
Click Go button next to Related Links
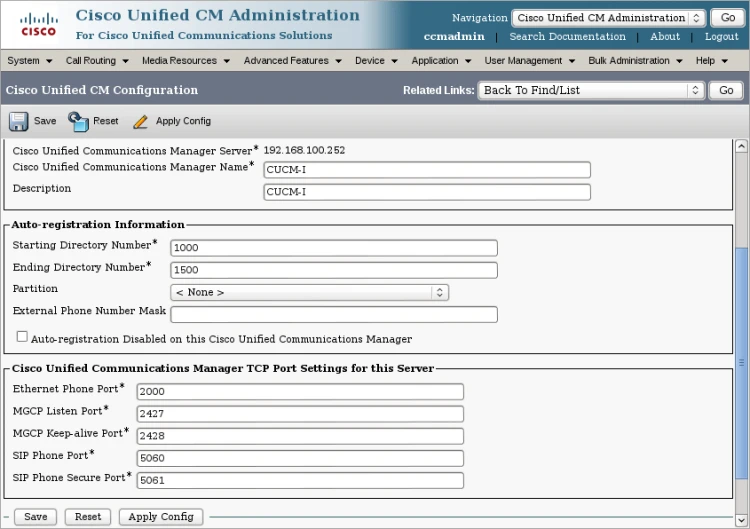point(726,90)
